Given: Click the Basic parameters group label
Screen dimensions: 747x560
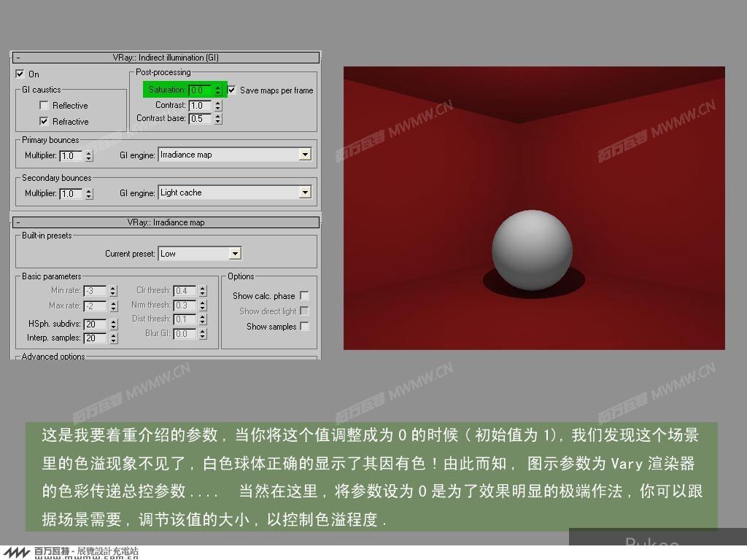Looking at the screenshot, I should point(52,276).
